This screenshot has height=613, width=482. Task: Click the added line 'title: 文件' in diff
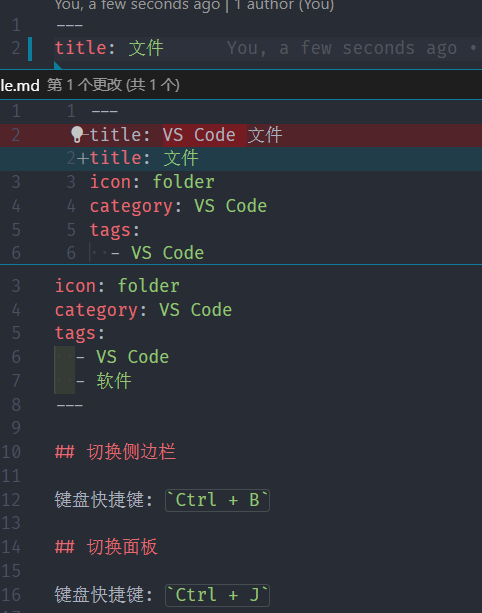pyautogui.click(x=241, y=159)
